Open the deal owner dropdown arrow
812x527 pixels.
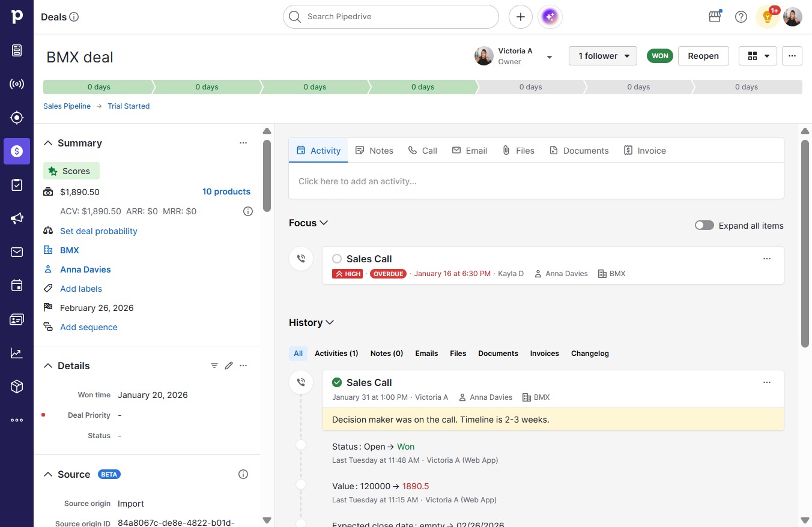coord(549,57)
